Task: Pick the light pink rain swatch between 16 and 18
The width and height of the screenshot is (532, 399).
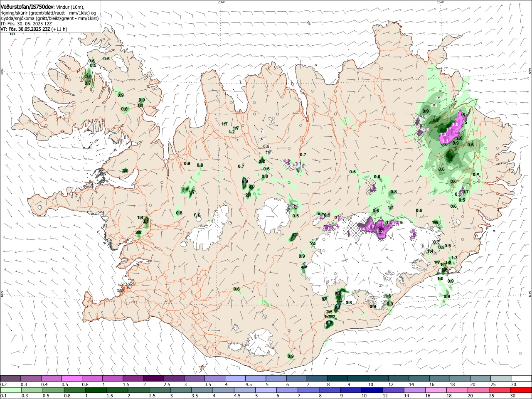Action: (436, 390)
